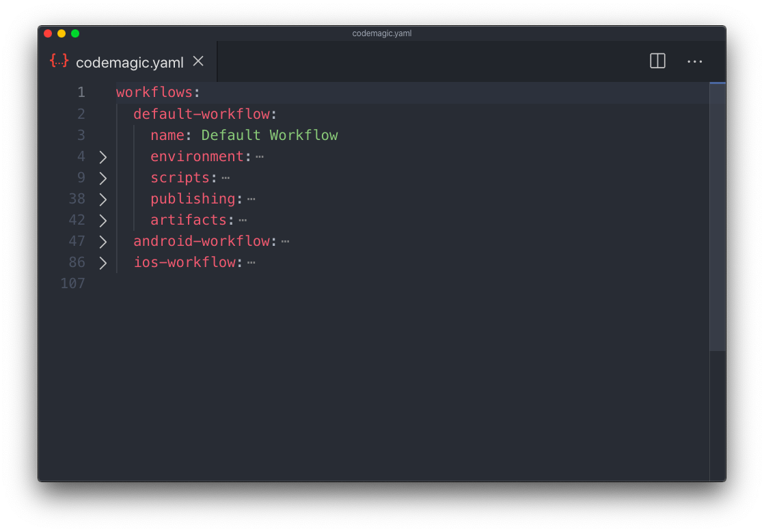764x532 pixels.
Task: Expand the publishing section on line 38
Action: pos(103,199)
